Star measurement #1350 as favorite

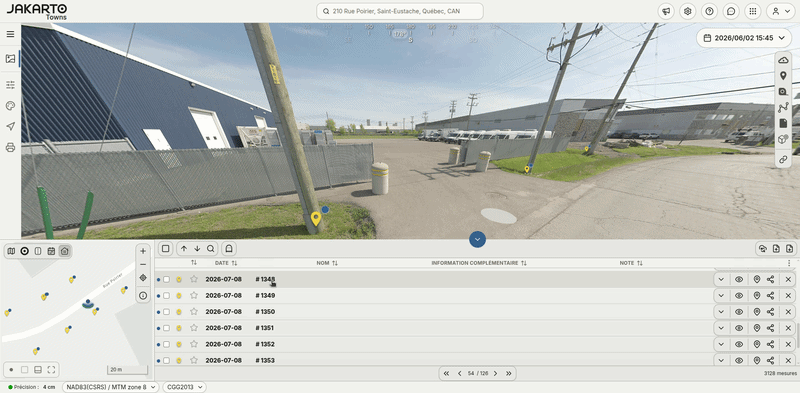(x=194, y=312)
